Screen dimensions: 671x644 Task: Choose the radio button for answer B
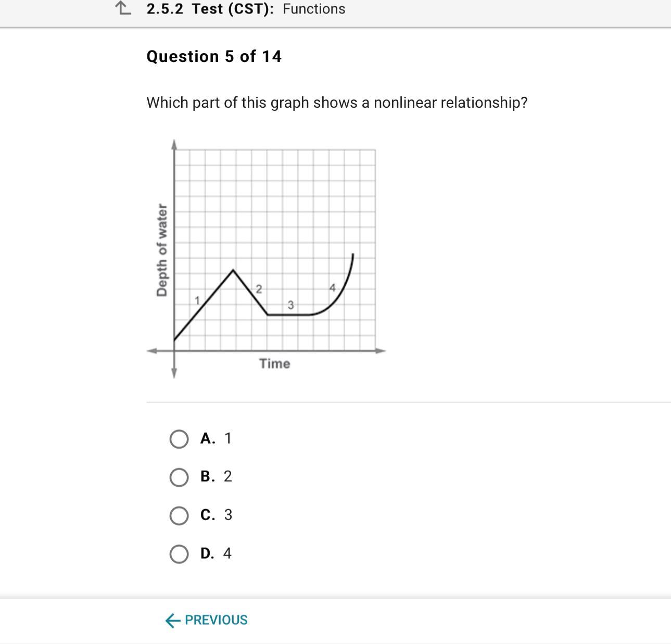click(x=179, y=477)
